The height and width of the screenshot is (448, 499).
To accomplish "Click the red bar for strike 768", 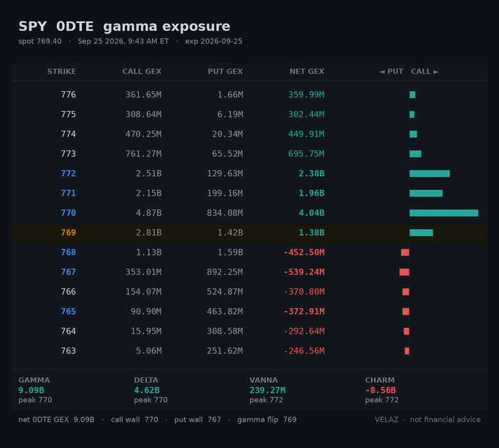I will (x=405, y=252).
